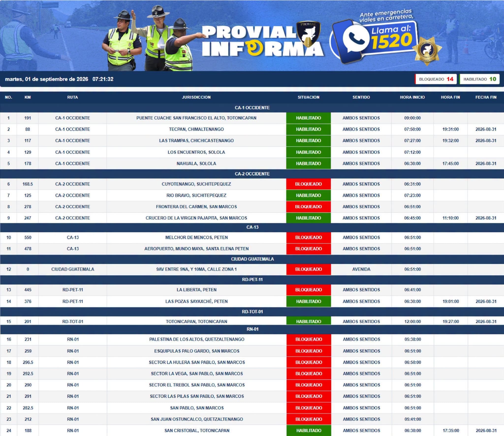The width and height of the screenshot is (504, 436).
Task: Select the RN-01 section header
Action: click(252, 329)
